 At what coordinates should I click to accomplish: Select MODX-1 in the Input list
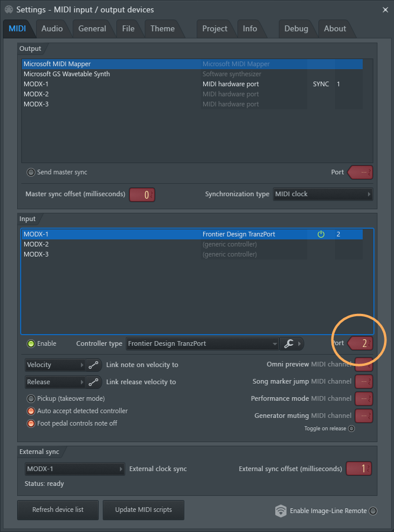(x=192, y=234)
